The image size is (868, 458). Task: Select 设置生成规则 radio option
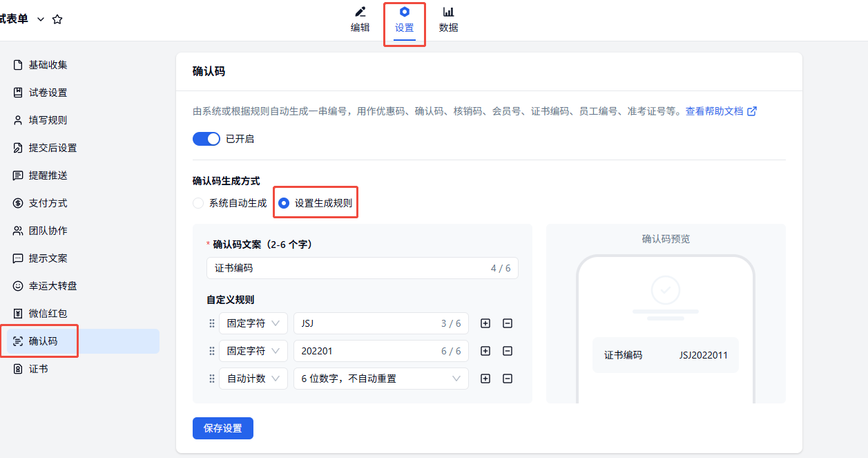(284, 203)
